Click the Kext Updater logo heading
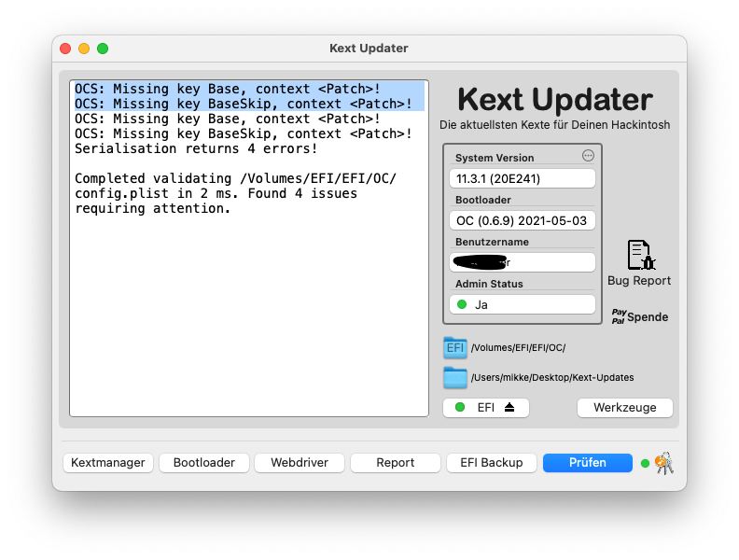739x560 pixels. 555,100
